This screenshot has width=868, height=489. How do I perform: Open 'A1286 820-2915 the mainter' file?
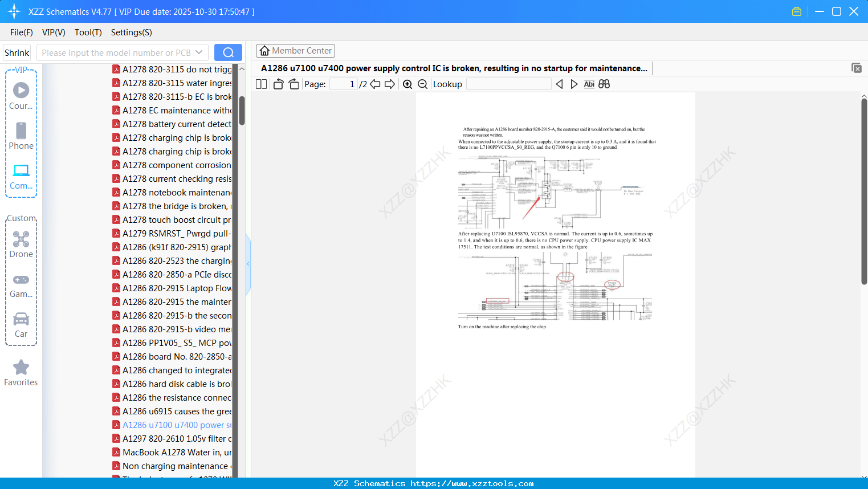coord(172,301)
